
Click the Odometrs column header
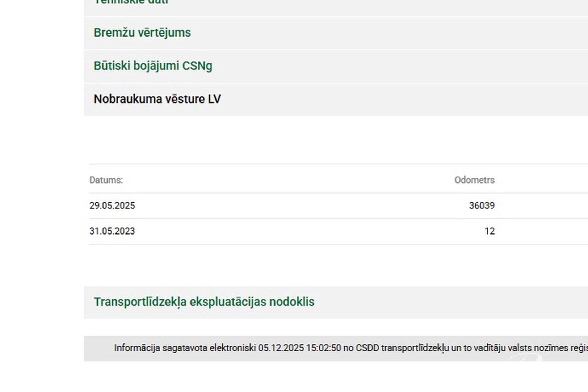474,180
